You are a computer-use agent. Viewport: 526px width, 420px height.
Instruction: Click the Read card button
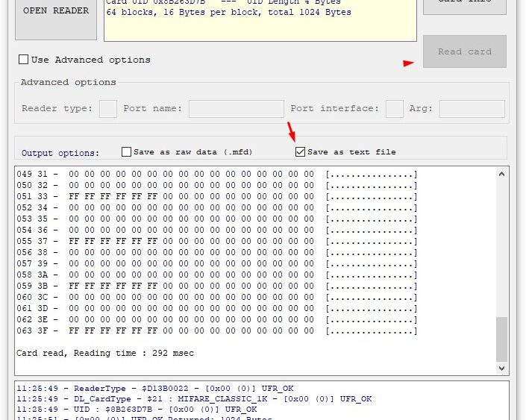[464, 51]
